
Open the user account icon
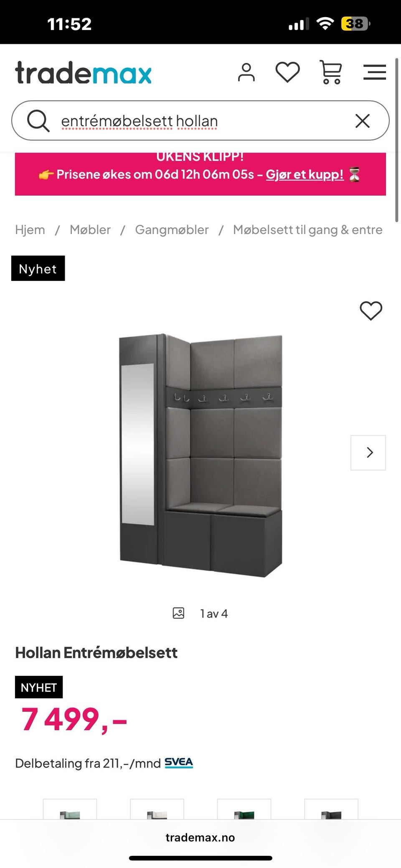[x=246, y=72]
